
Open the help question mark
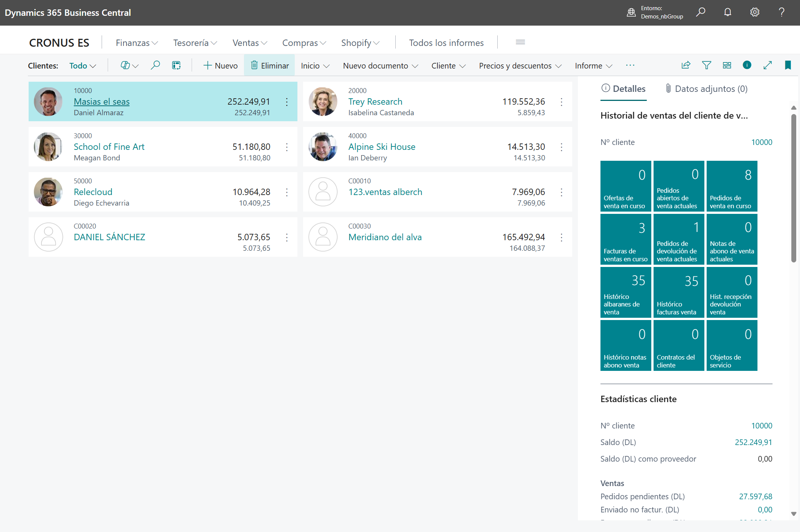coord(782,12)
